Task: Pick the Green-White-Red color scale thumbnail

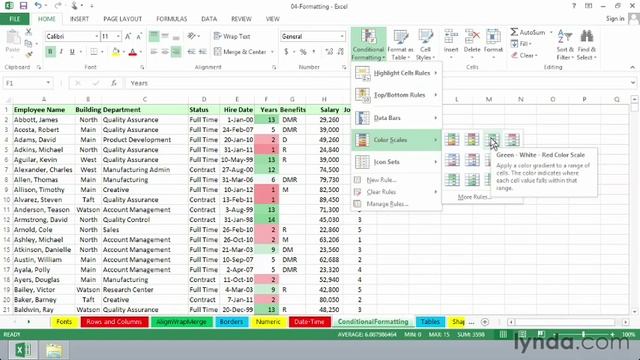Action: (492, 140)
